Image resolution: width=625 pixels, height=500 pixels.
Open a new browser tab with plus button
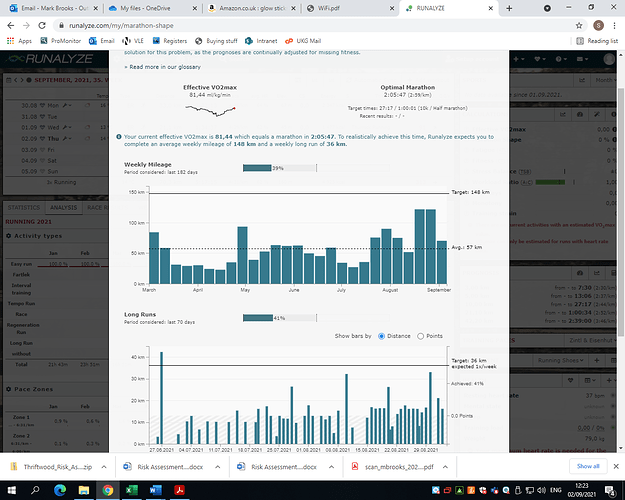pos(509,8)
